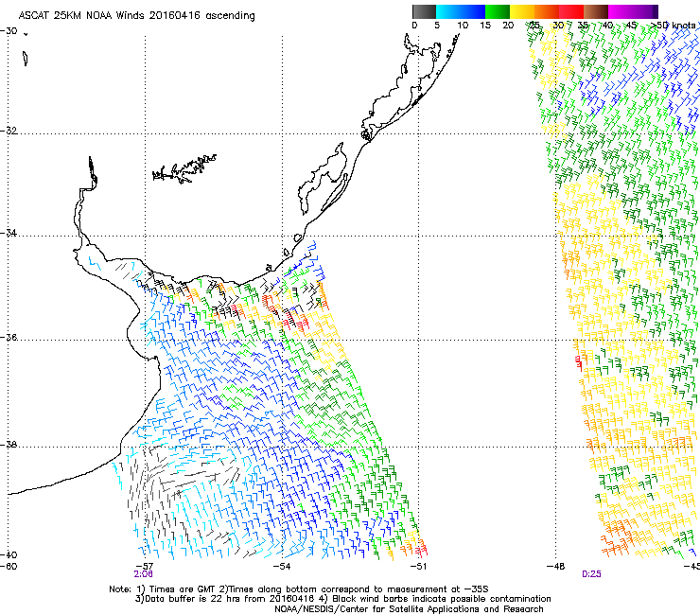The height and width of the screenshot is (615, 700).
Task: Select the green 15-20 knots legend swatch
Action: click(x=498, y=11)
